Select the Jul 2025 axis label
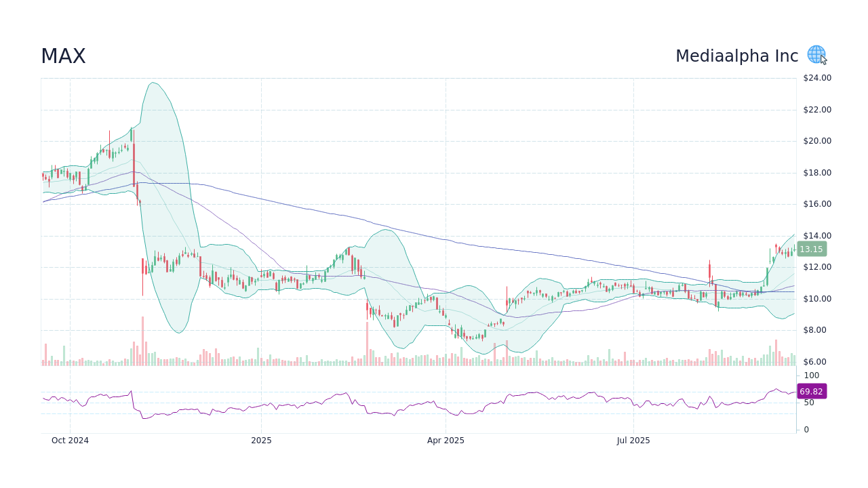 tap(633, 440)
